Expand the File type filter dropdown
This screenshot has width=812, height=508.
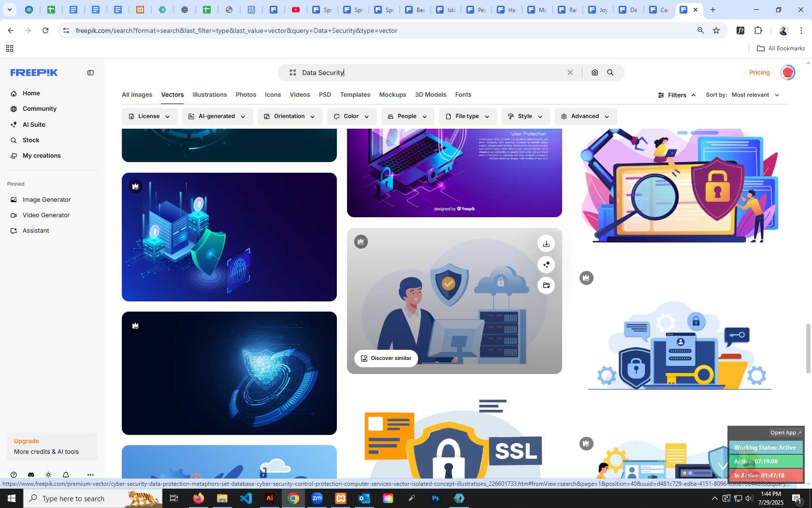(x=468, y=117)
